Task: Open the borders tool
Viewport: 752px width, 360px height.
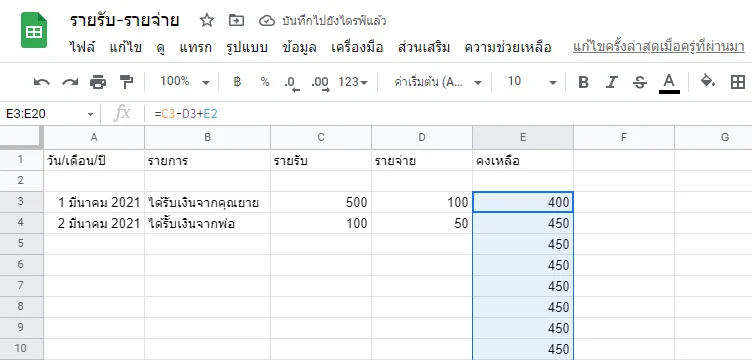Action: 738,82
